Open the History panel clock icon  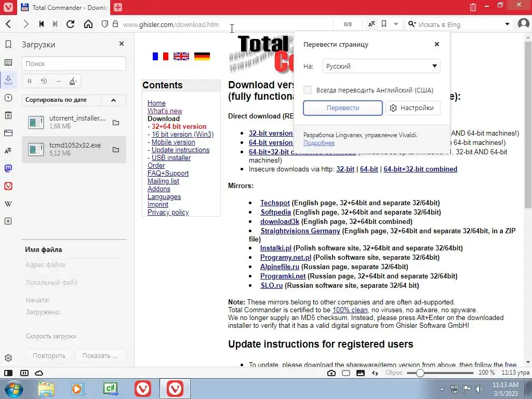[8, 98]
